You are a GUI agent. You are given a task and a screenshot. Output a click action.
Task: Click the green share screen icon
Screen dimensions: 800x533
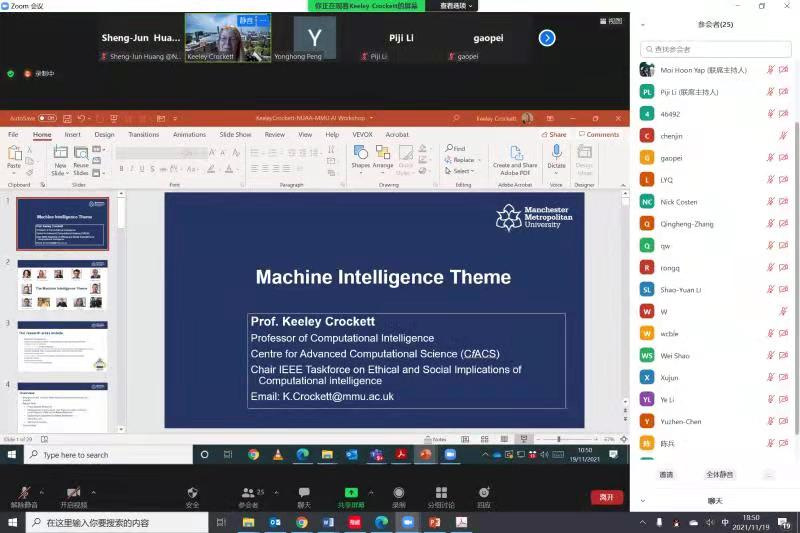(x=350, y=493)
